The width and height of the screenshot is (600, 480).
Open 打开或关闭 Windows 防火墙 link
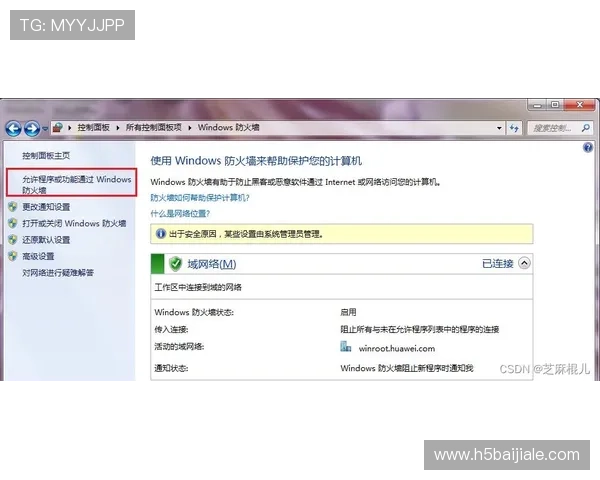click(74, 223)
